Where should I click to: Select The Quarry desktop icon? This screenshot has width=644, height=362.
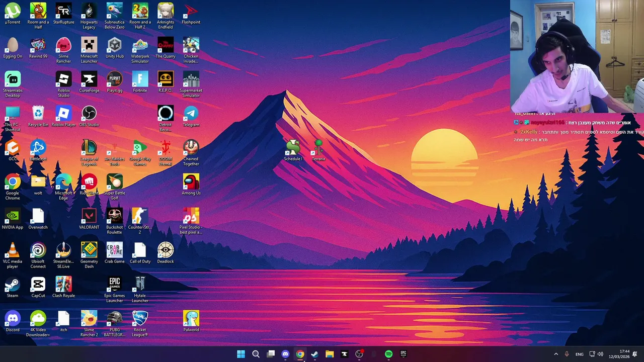point(166,48)
